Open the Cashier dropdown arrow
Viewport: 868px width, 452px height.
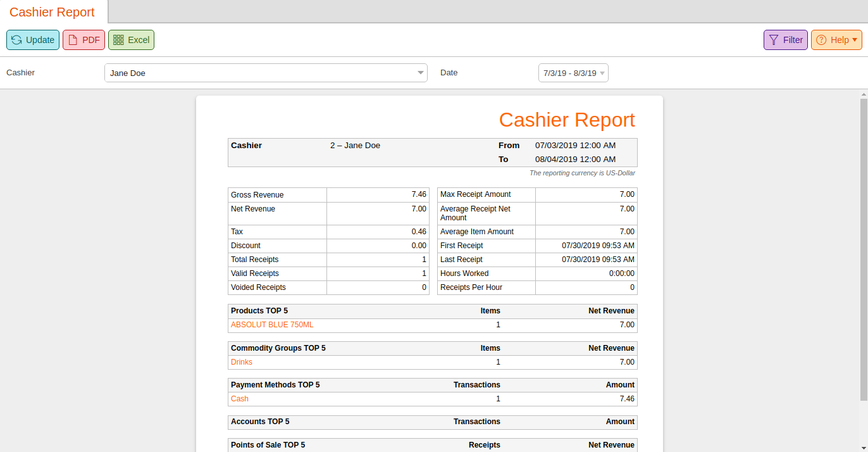(x=421, y=73)
